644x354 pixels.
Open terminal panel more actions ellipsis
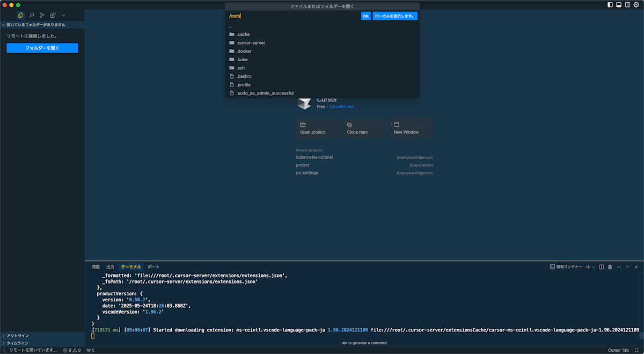[618, 267]
